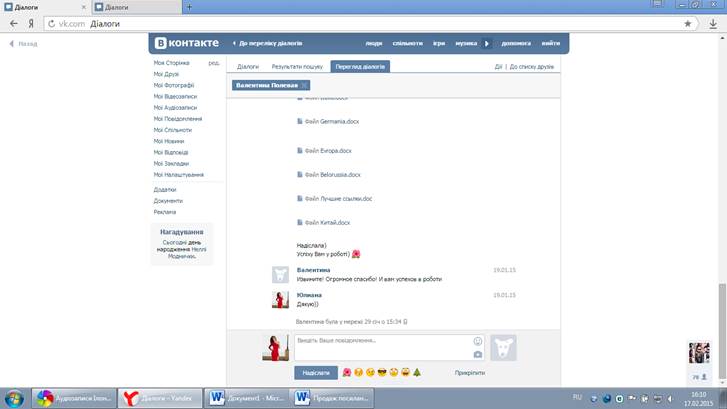The image size is (727, 409).
Task: Open browser downloads arrow icon
Action: tap(713, 24)
